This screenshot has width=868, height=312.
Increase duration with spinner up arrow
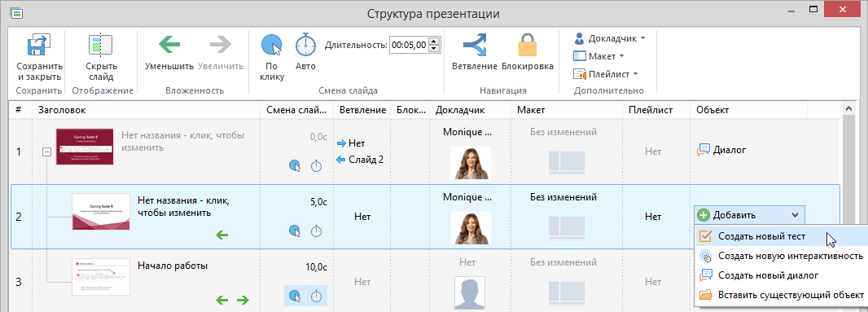click(x=434, y=42)
